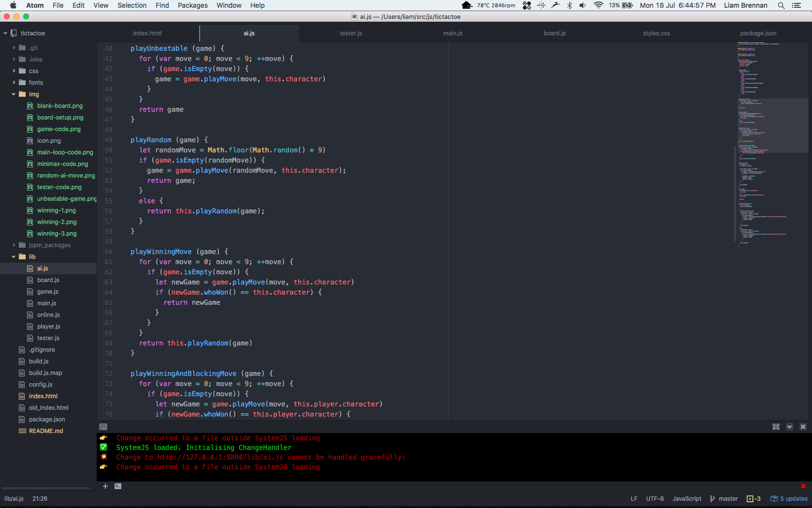Open macOS Spotlight search

(781, 5)
